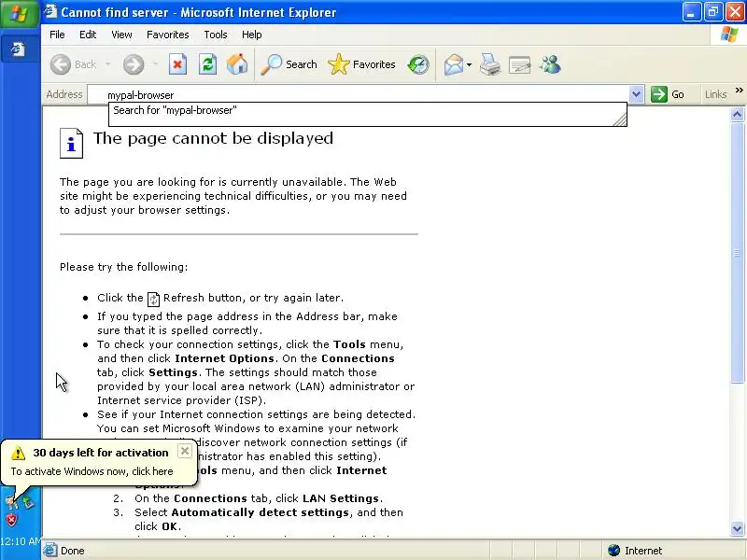Image resolution: width=747 pixels, height=560 pixels.
Task: Open the Search magnifier toolbar button
Action: [x=289, y=64]
